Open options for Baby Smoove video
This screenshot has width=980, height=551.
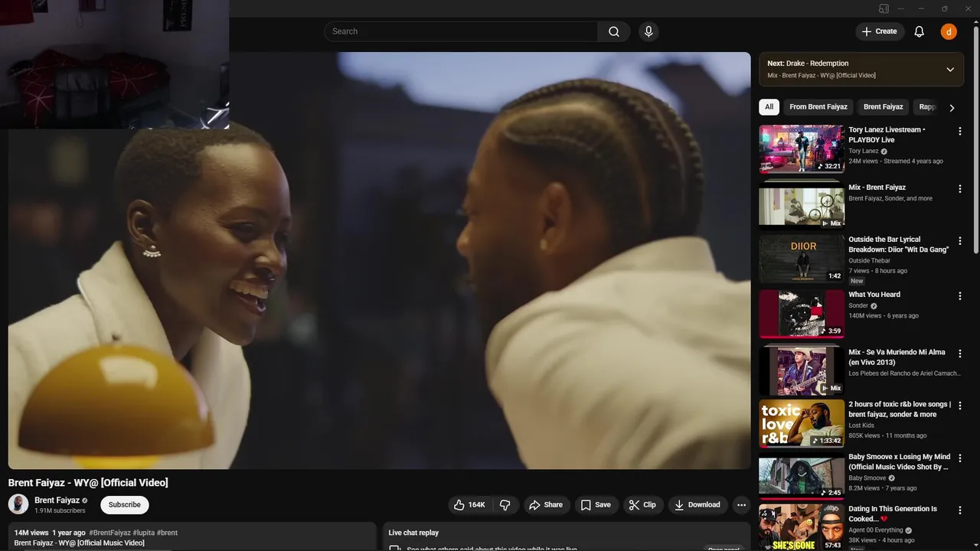(x=960, y=458)
